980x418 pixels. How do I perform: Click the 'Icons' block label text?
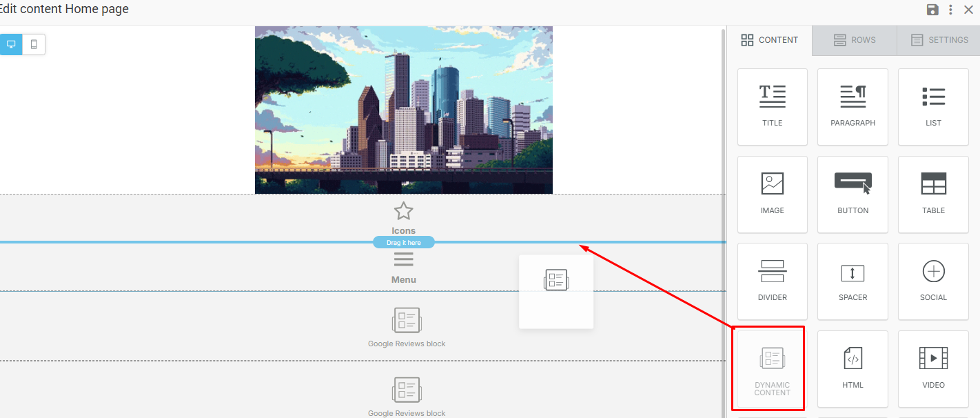(404, 231)
